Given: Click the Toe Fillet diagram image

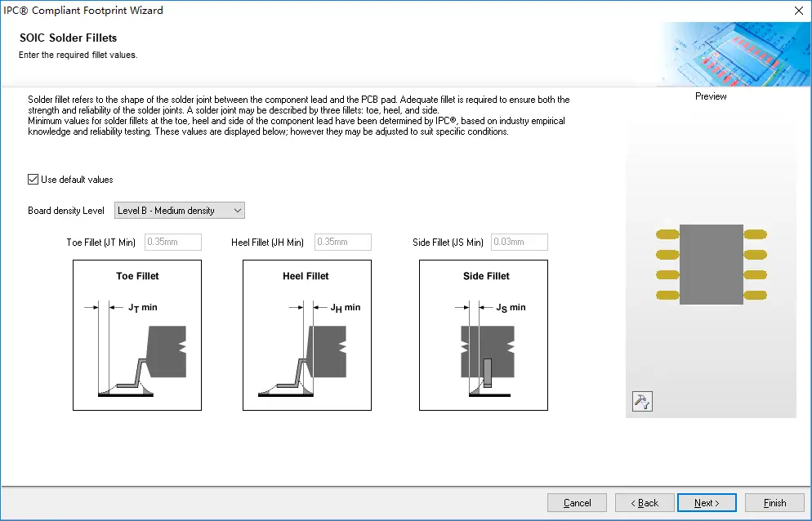Looking at the screenshot, I should 137,335.
